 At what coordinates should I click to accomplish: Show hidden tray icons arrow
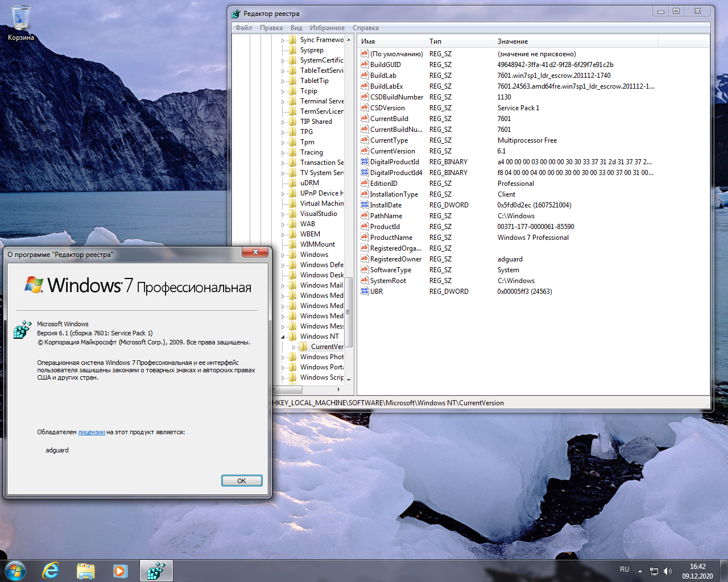[640, 571]
